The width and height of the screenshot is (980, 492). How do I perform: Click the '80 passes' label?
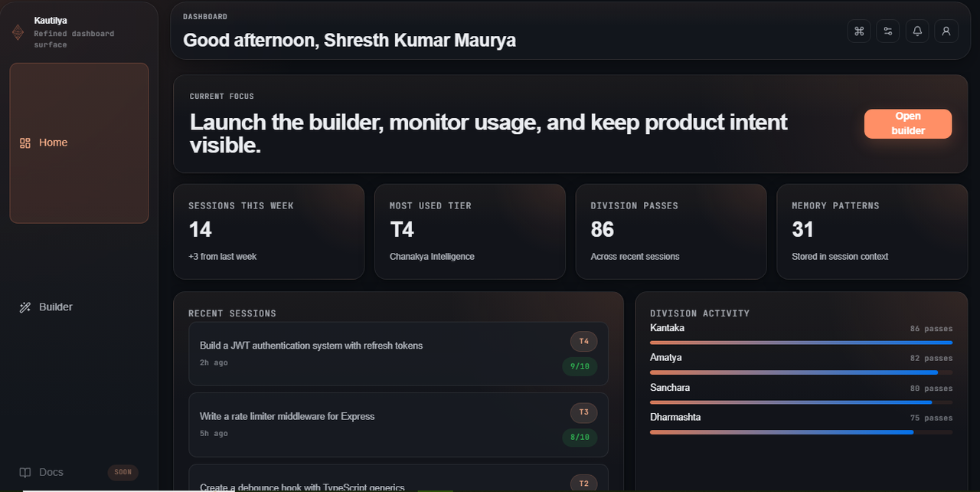[x=931, y=389]
